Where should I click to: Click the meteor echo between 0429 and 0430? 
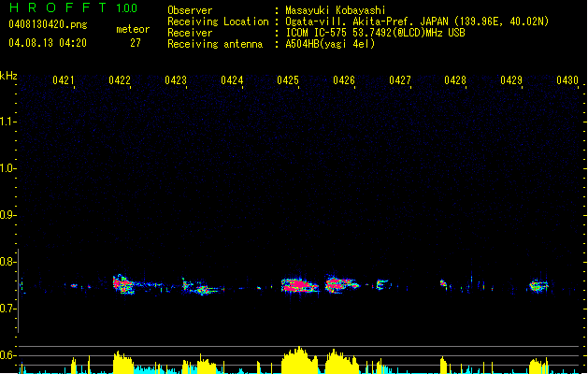pos(538,286)
